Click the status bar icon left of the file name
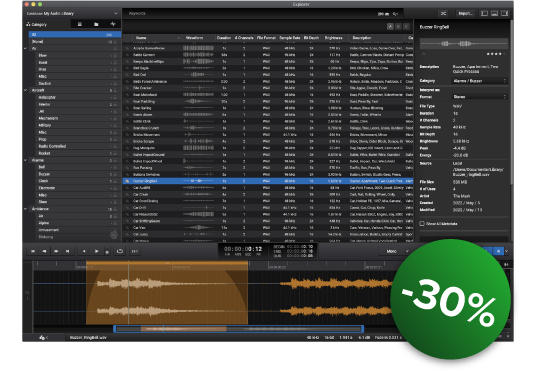This screenshot has height=372, width=536. coord(42,337)
